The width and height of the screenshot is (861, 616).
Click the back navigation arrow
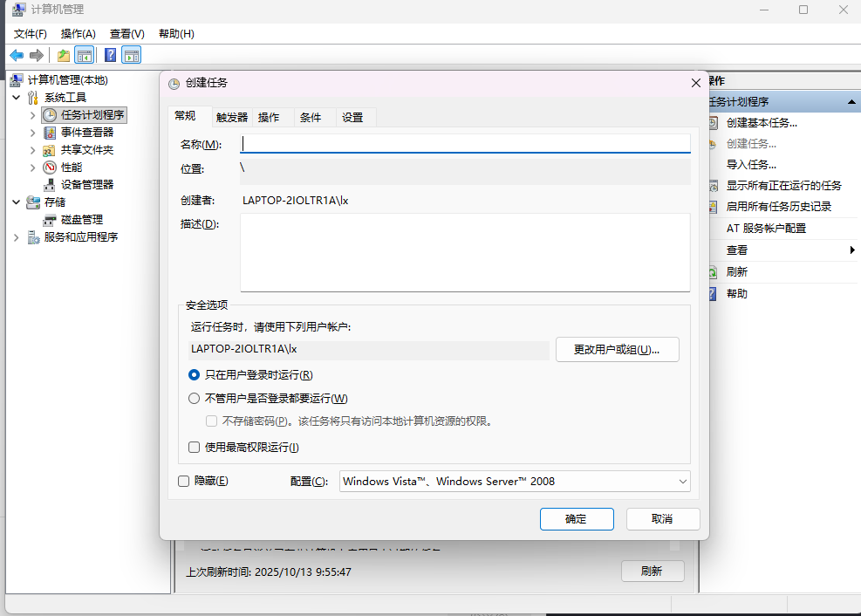16,54
